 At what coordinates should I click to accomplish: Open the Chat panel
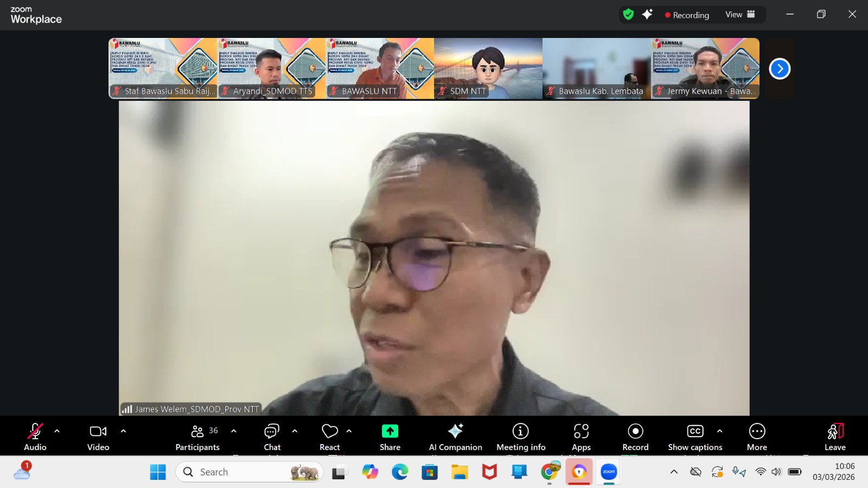coord(272,437)
